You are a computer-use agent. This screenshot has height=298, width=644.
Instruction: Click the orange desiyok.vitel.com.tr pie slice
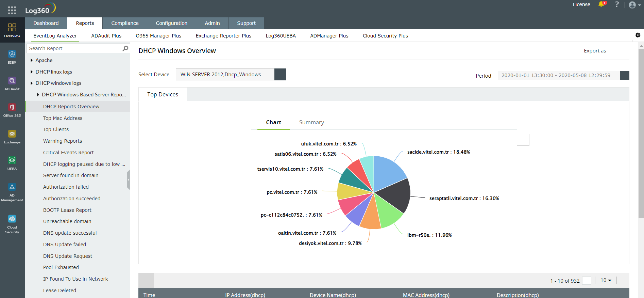371,215
